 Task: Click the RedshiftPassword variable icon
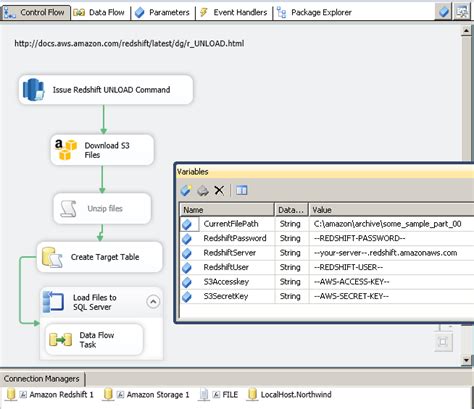187,238
